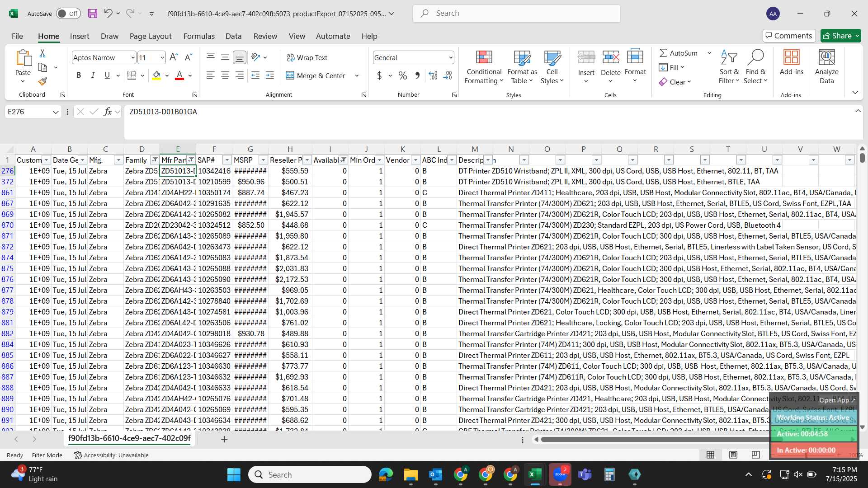Open the File menu

(17, 36)
